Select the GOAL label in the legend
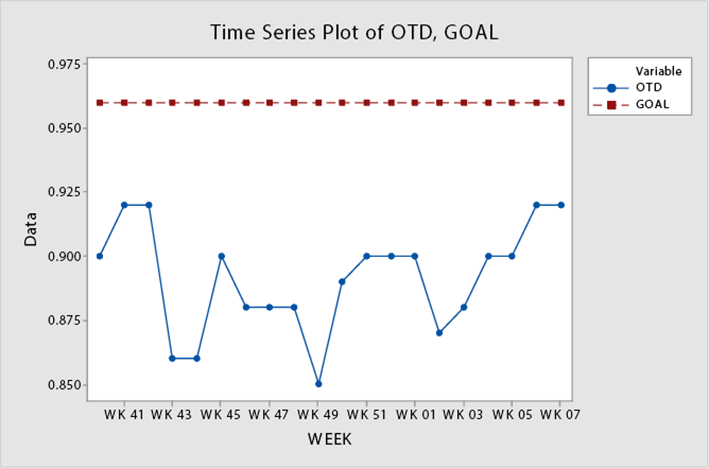 coord(656,103)
